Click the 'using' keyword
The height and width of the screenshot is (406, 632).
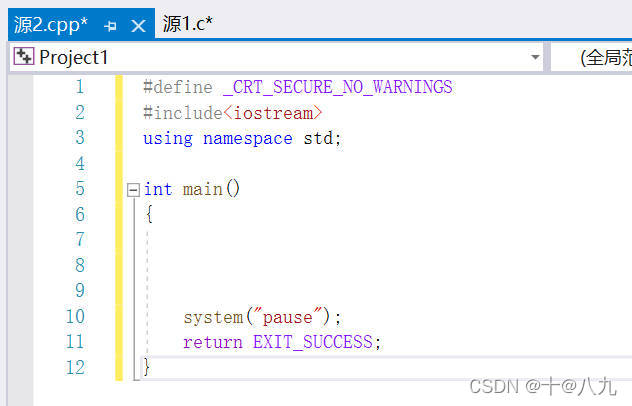click(168, 139)
